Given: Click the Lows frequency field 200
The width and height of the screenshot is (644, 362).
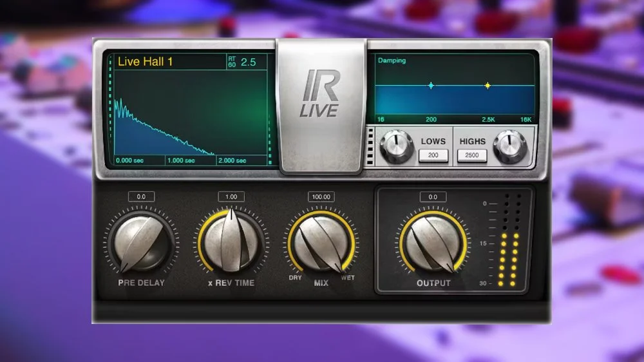Looking at the screenshot, I should (x=433, y=155).
